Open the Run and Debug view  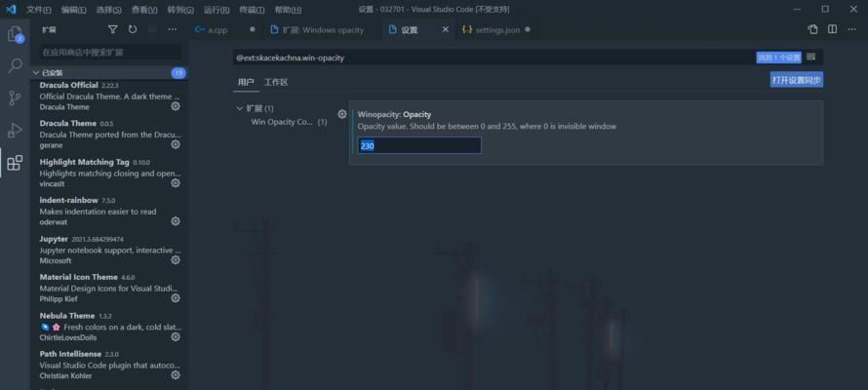[x=15, y=131]
